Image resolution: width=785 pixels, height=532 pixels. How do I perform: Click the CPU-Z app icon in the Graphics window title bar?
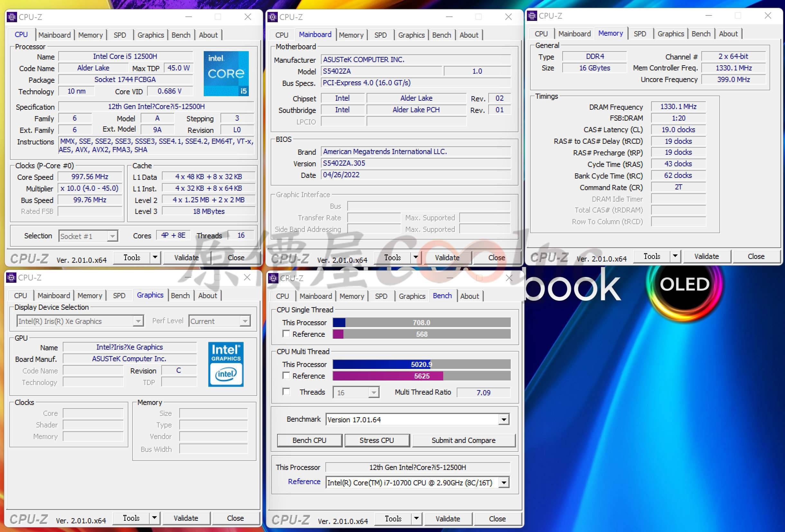point(11,278)
